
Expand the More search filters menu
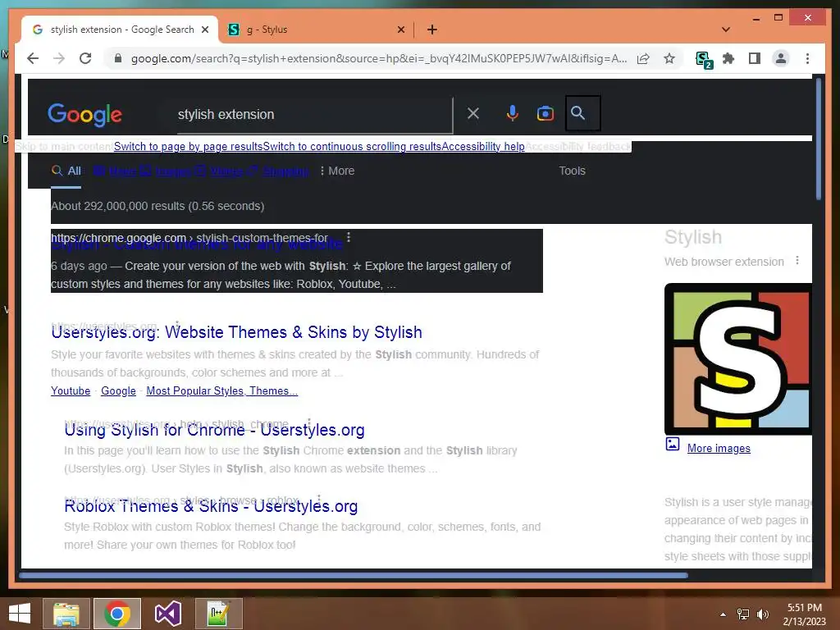337,171
